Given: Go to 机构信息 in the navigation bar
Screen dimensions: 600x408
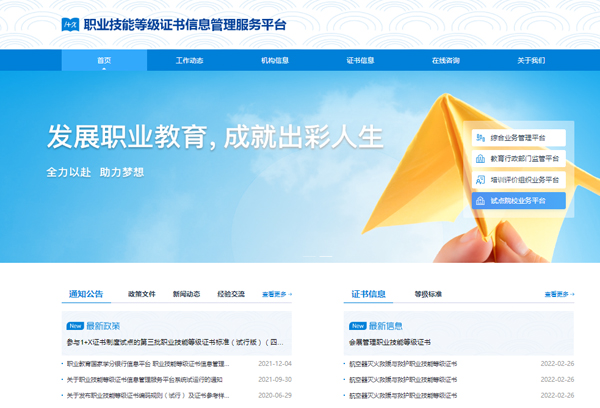Looking at the screenshot, I should click(275, 61).
